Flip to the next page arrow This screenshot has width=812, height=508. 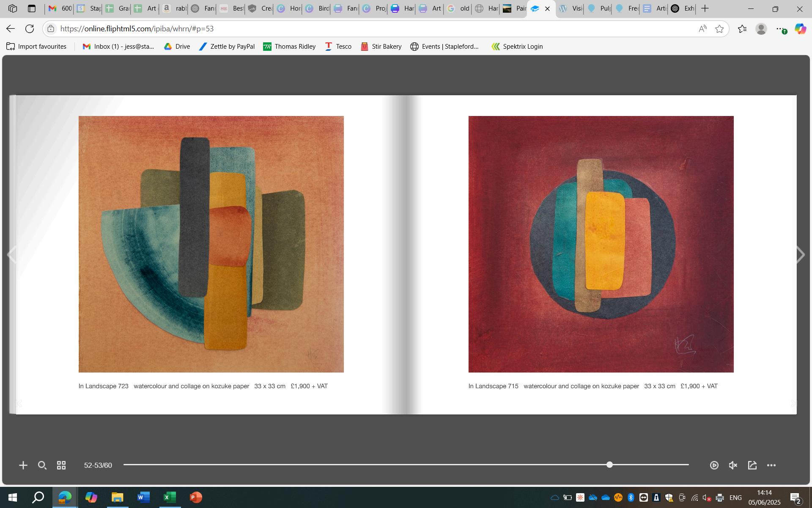pos(800,255)
